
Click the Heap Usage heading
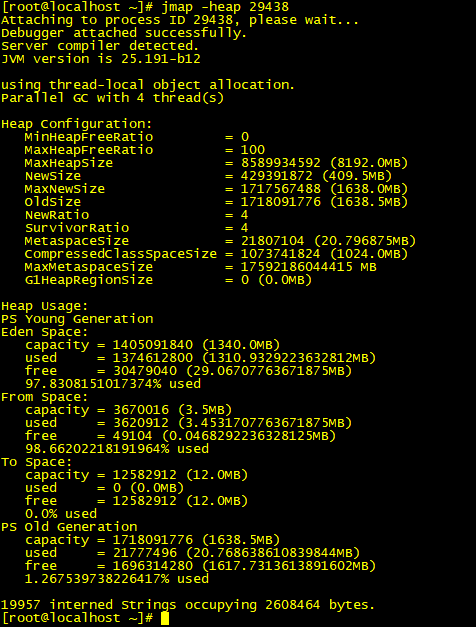tap(45, 306)
